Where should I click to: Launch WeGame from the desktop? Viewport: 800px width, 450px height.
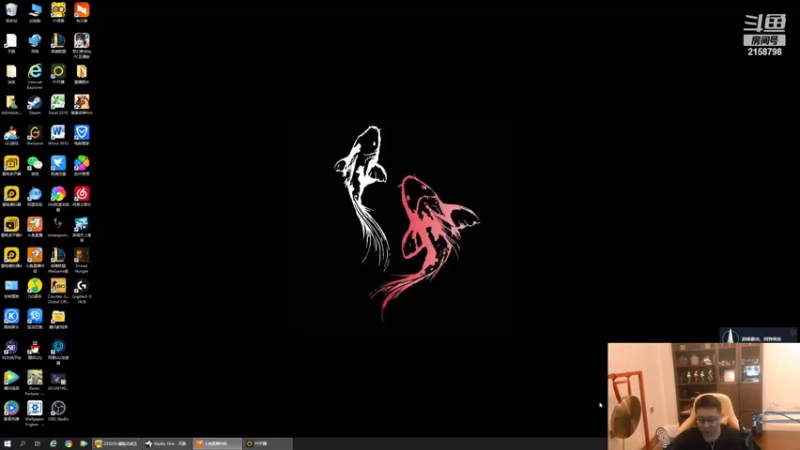point(35,135)
